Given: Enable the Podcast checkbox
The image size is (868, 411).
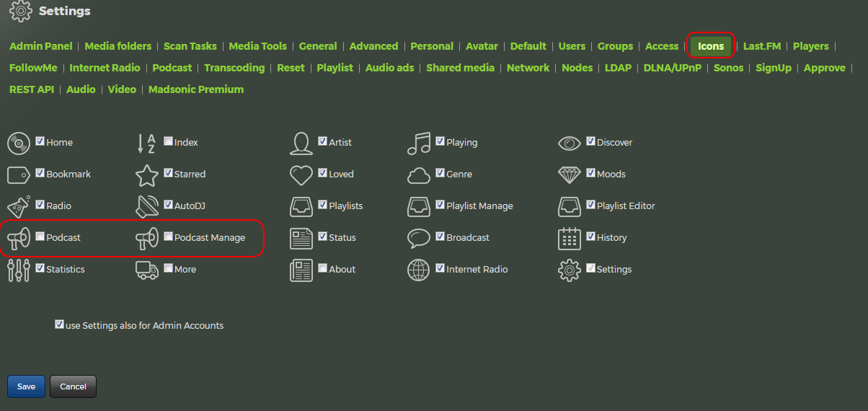Looking at the screenshot, I should click(x=40, y=237).
